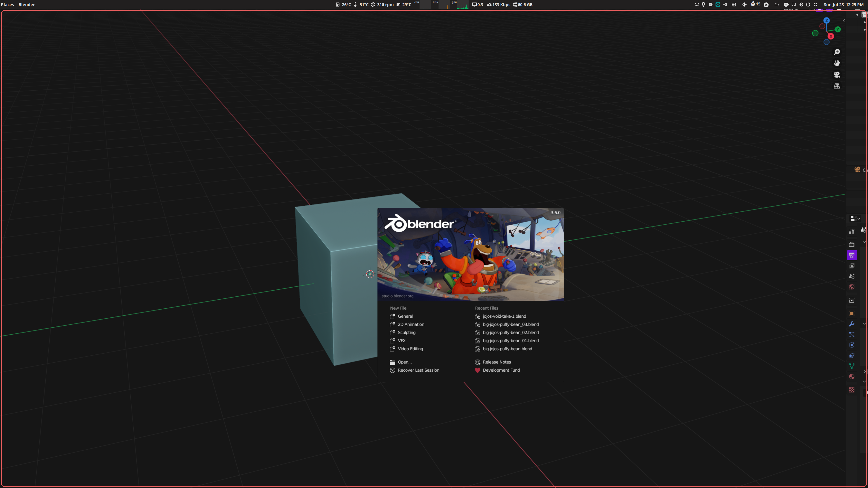Select the pan hand icon in the viewport
Viewport: 868px width, 488px height.
tap(837, 63)
